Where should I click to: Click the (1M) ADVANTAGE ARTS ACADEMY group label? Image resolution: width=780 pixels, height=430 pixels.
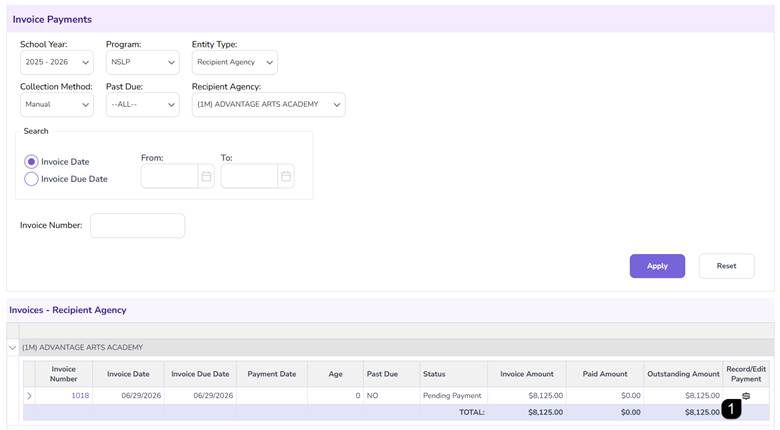(82, 347)
